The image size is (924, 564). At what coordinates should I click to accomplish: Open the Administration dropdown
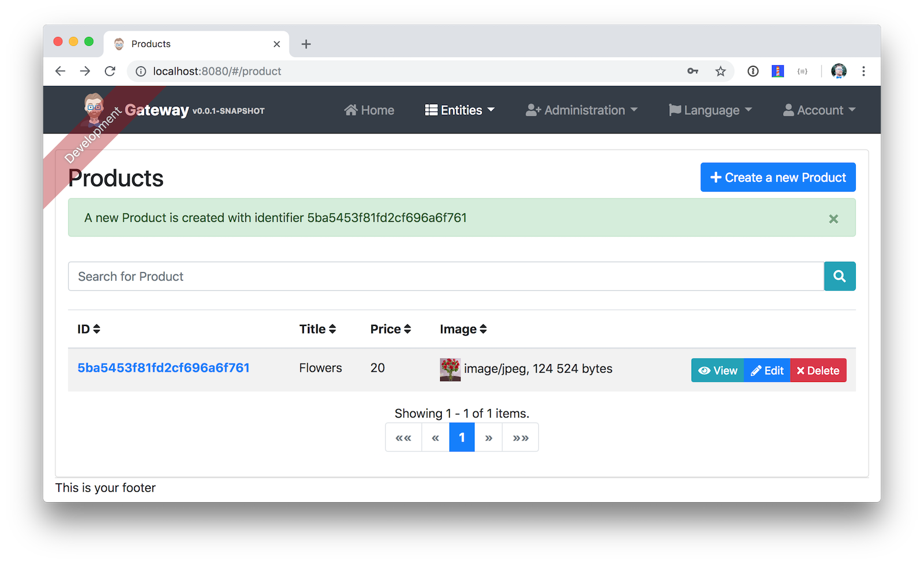pos(581,110)
